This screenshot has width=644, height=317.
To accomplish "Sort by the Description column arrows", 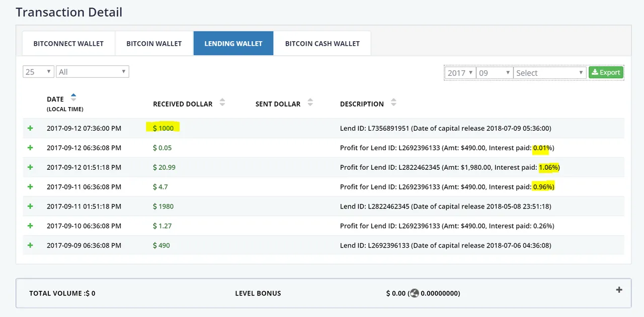I will pos(393,102).
